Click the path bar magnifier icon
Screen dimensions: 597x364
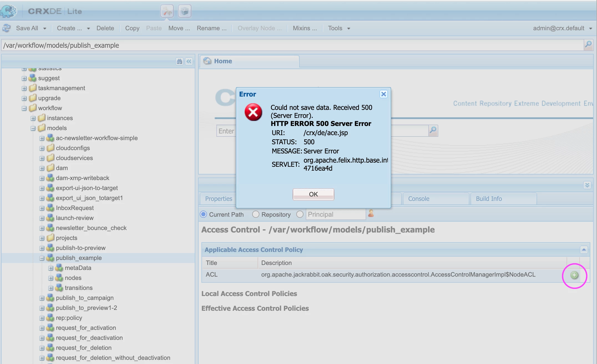point(588,45)
